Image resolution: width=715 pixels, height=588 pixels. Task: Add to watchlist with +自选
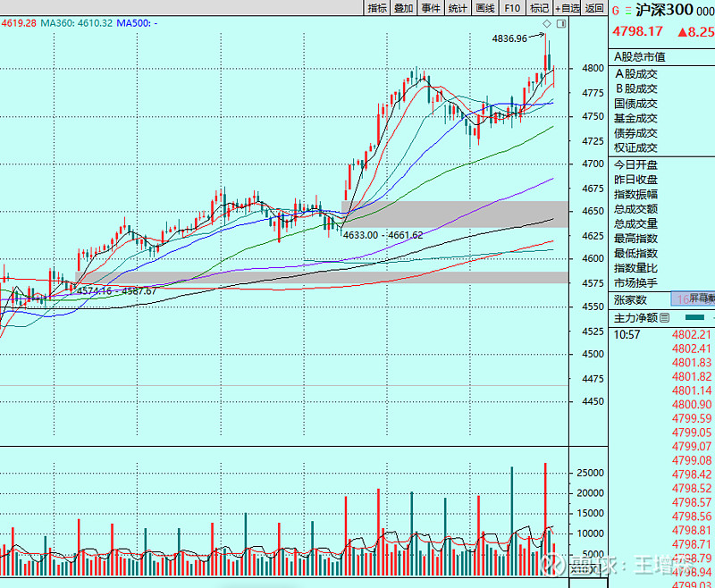(567, 8)
